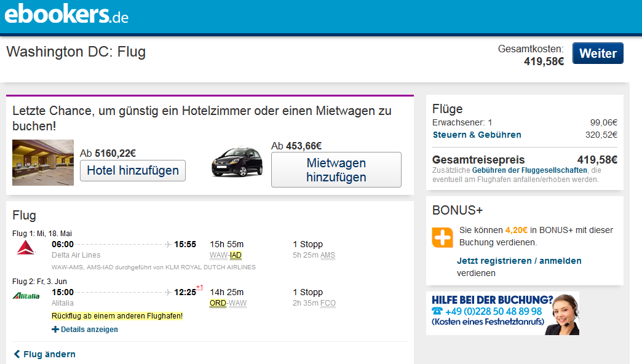This screenshot has width=642, height=364.
Task: Click the 15h 55m flight duration
Action: 227,245
